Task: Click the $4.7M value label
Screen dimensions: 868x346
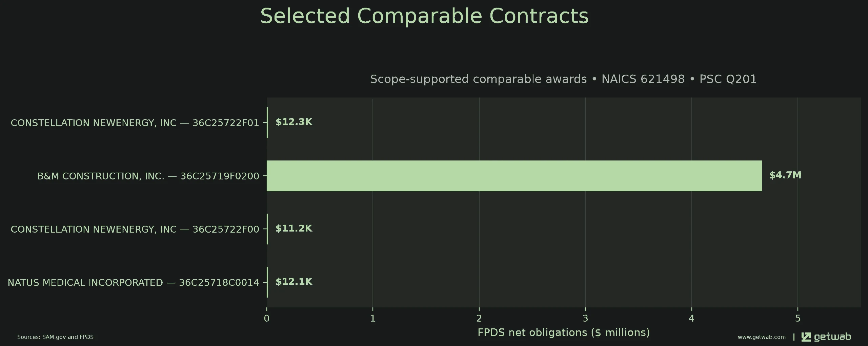Action: point(785,175)
